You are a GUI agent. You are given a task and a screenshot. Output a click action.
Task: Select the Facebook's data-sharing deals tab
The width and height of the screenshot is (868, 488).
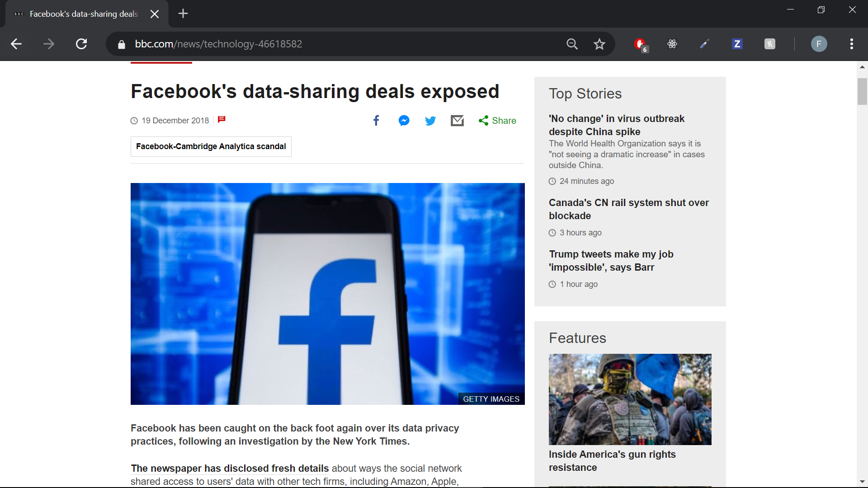84,14
